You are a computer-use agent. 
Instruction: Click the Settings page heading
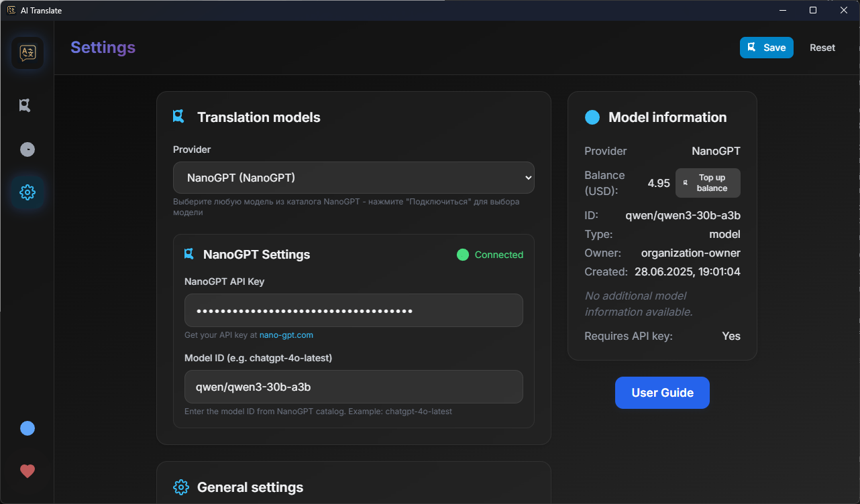click(103, 48)
